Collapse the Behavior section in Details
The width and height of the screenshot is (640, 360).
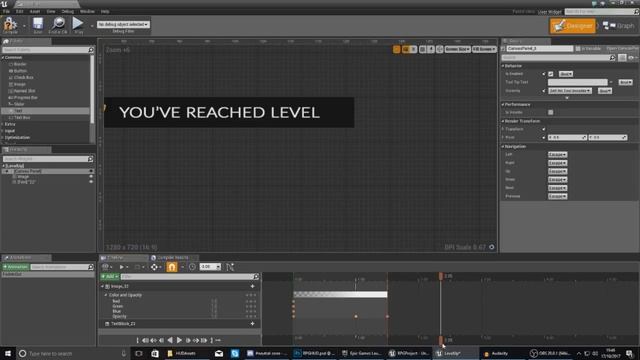[x=503, y=66]
